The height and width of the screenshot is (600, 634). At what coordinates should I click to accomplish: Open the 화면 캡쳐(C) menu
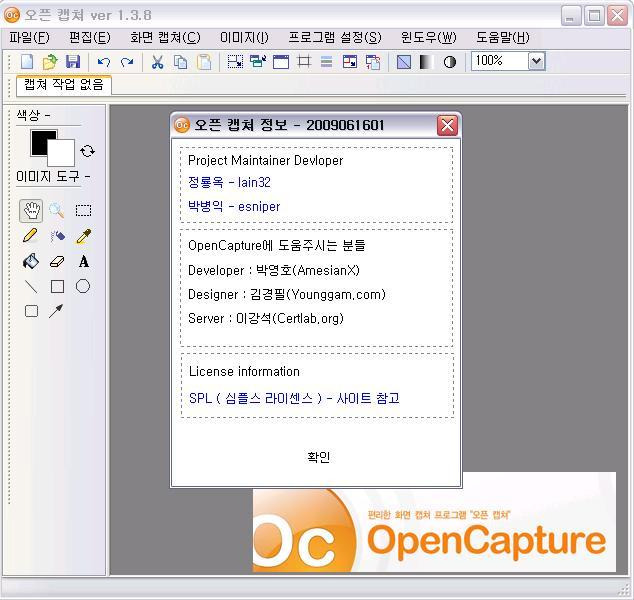165,38
